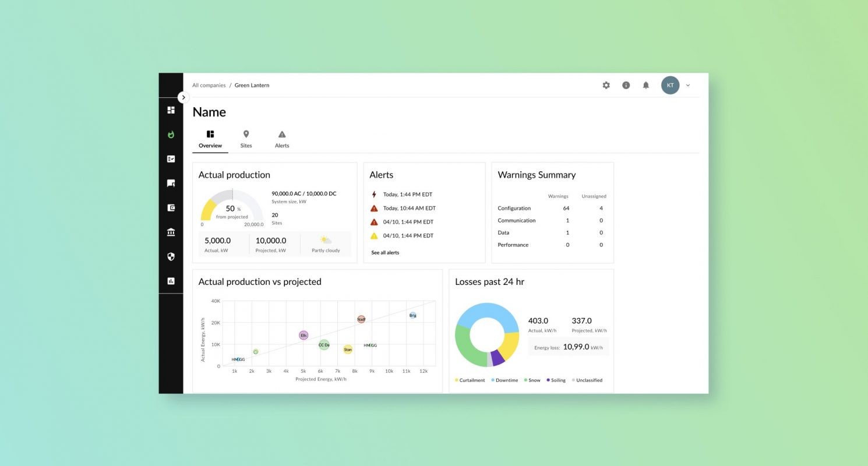
Task: Click the Energy loss 10,99.0 value
Action: click(577, 347)
